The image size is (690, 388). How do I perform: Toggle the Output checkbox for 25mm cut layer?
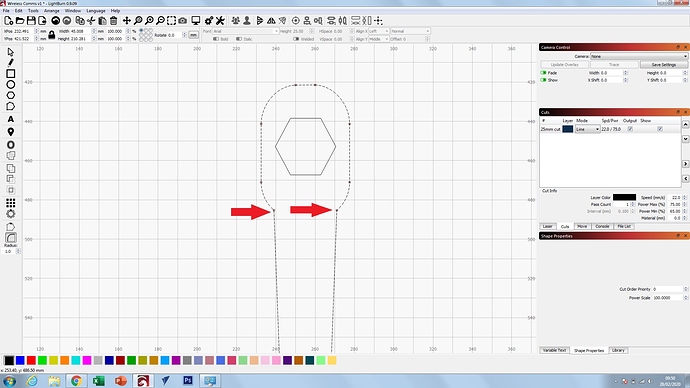630,129
